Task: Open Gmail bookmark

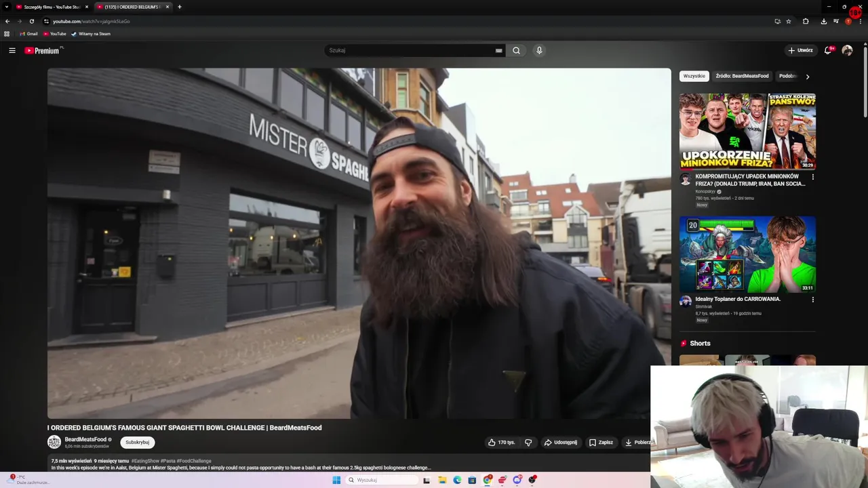Action: tap(28, 33)
